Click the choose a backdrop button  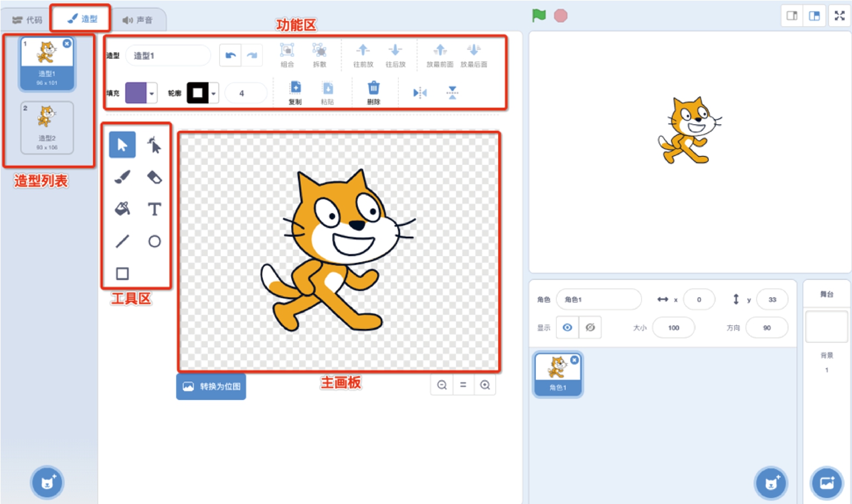pos(826,483)
